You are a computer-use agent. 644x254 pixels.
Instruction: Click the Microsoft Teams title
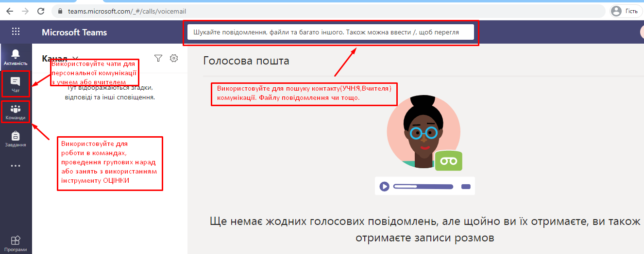[x=74, y=32]
